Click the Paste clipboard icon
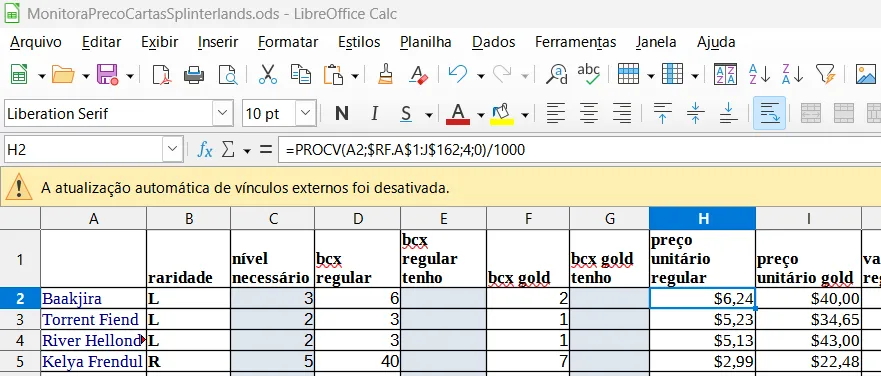The height and width of the screenshot is (376, 881). point(334,74)
